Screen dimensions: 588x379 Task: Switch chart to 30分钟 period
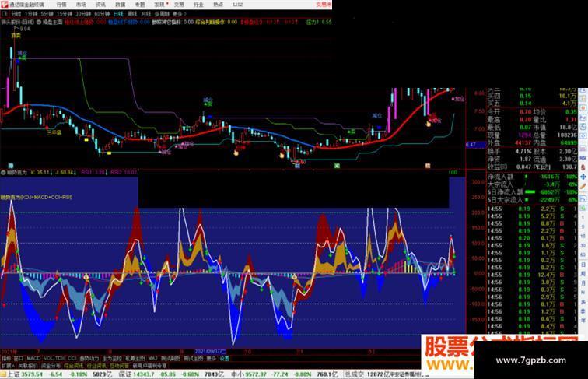tap(83, 14)
